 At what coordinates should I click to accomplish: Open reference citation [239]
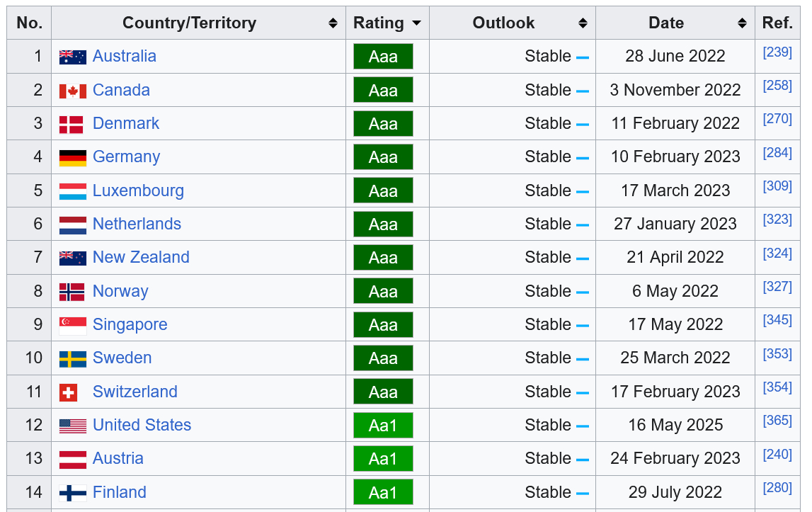click(777, 52)
